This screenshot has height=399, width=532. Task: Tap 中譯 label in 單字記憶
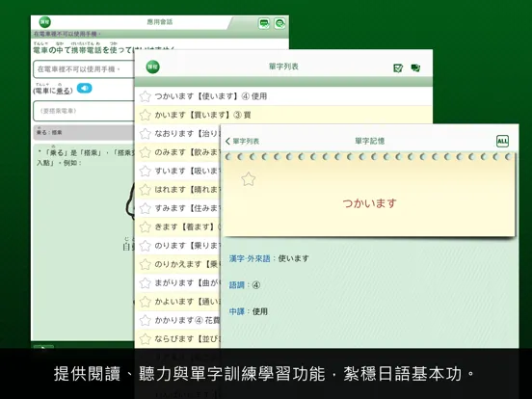click(x=236, y=311)
